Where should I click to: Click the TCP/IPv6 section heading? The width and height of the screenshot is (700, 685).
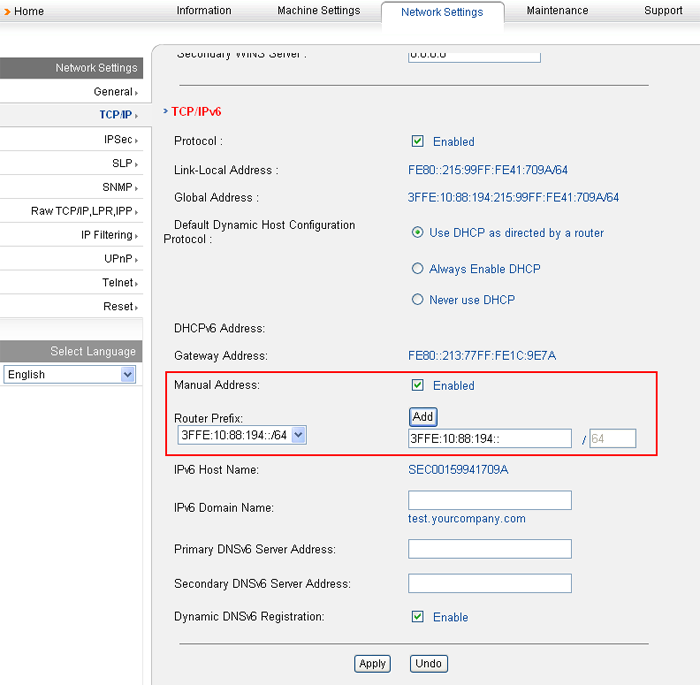coord(196,112)
